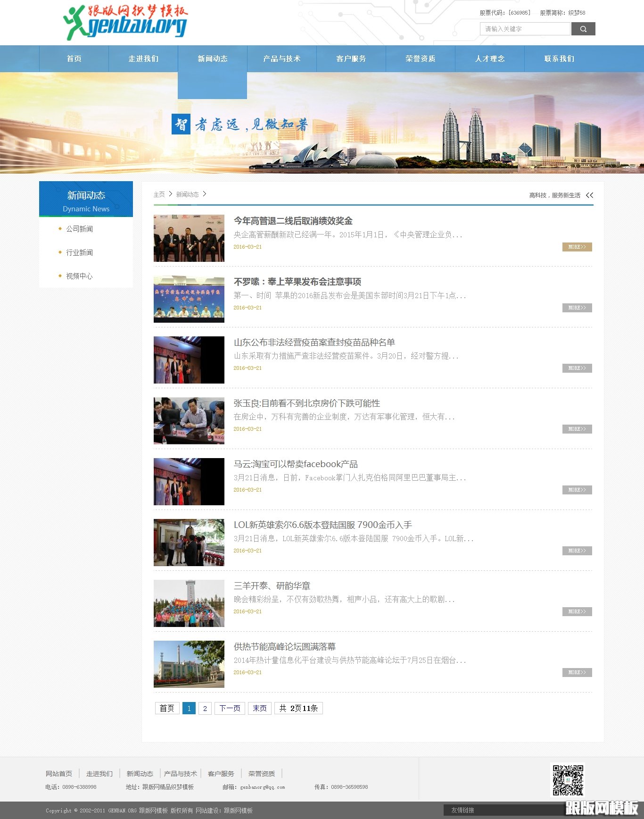644x819 pixels.
Task: Select 新闻动态 in the top navigation
Action: tap(213, 58)
